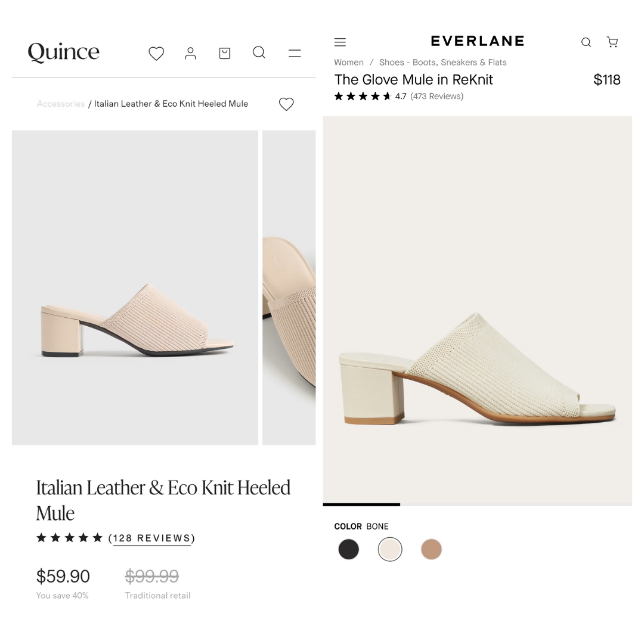
Task: Open Shoes - Boots, Sneakers & Flats breadcrumb
Action: tap(442, 62)
